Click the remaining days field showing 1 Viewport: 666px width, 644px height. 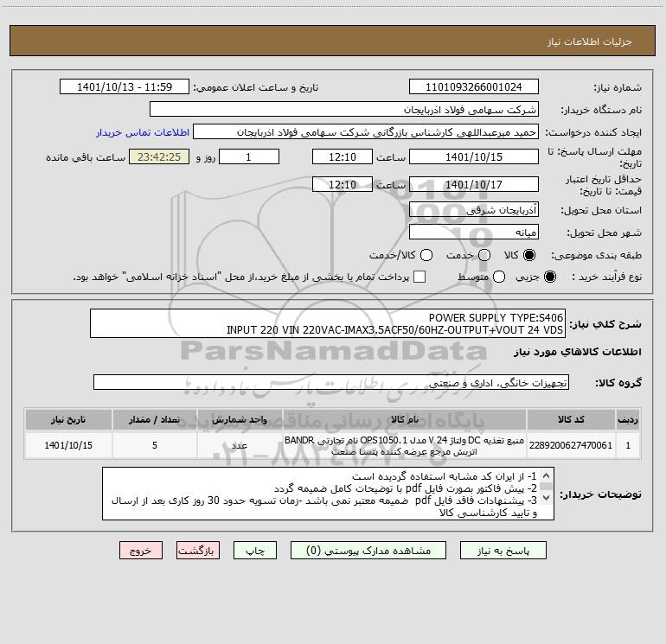click(x=249, y=156)
